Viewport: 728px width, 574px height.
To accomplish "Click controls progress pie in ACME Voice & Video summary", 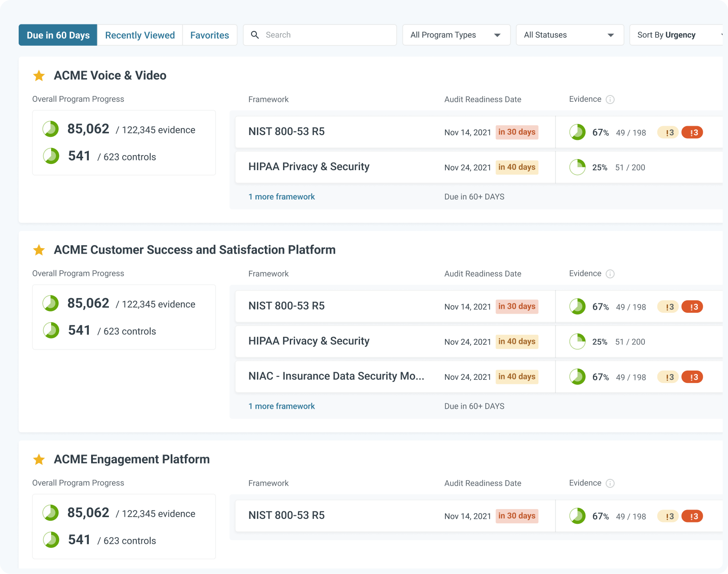I will (x=51, y=156).
